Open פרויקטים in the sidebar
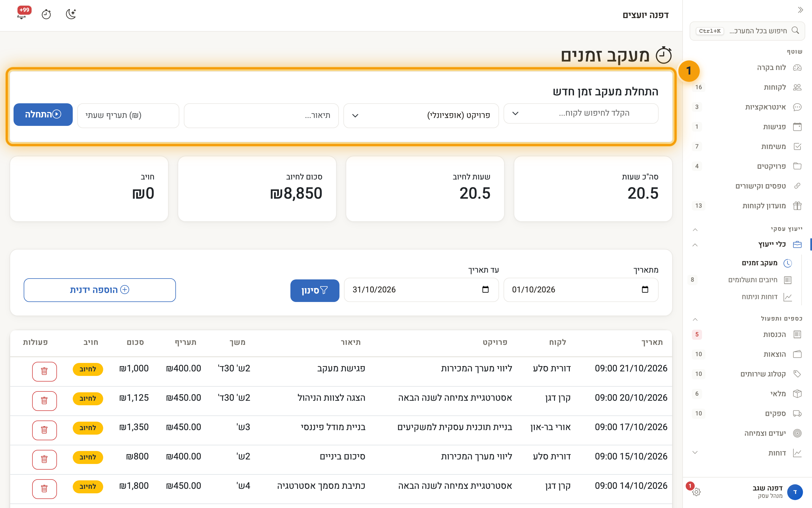 747,166
